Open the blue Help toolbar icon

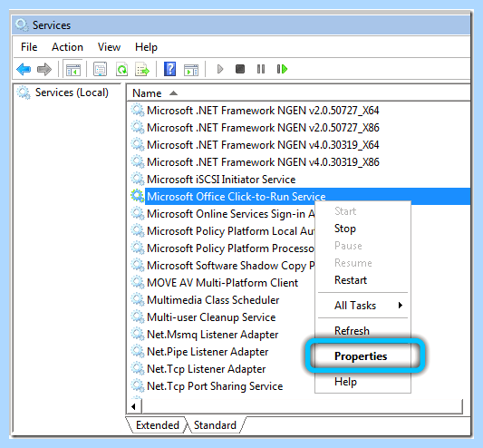tap(169, 69)
